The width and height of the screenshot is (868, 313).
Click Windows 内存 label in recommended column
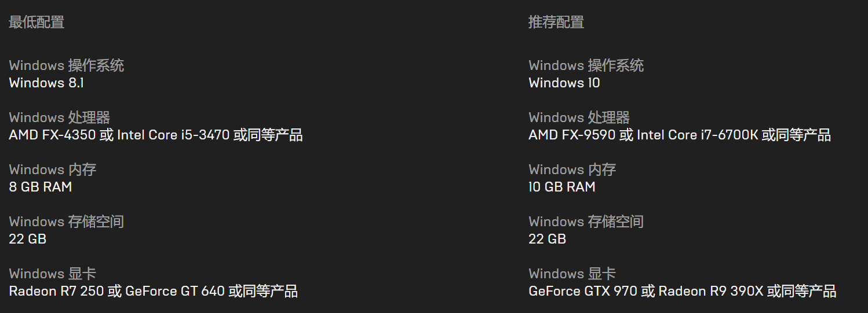coord(572,170)
